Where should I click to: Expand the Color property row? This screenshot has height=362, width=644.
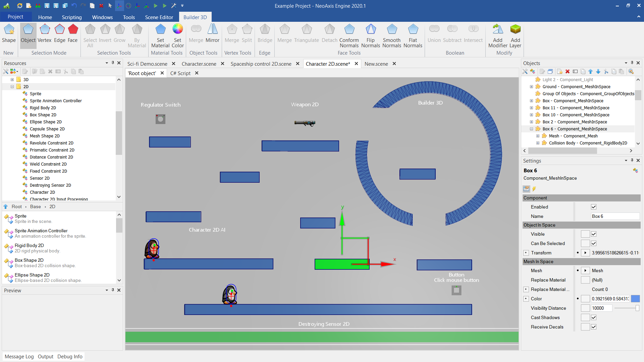[x=526, y=298]
